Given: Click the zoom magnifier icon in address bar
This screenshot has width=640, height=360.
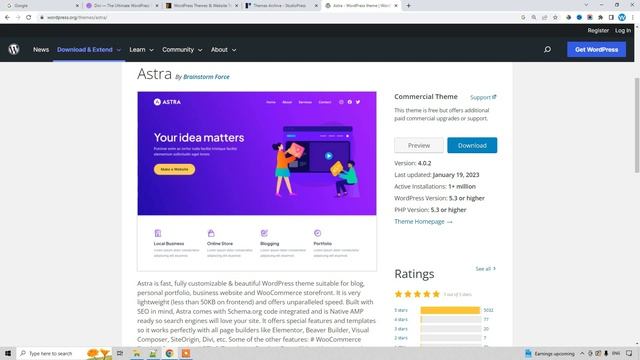Looking at the screenshot, I should click(534, 18).
